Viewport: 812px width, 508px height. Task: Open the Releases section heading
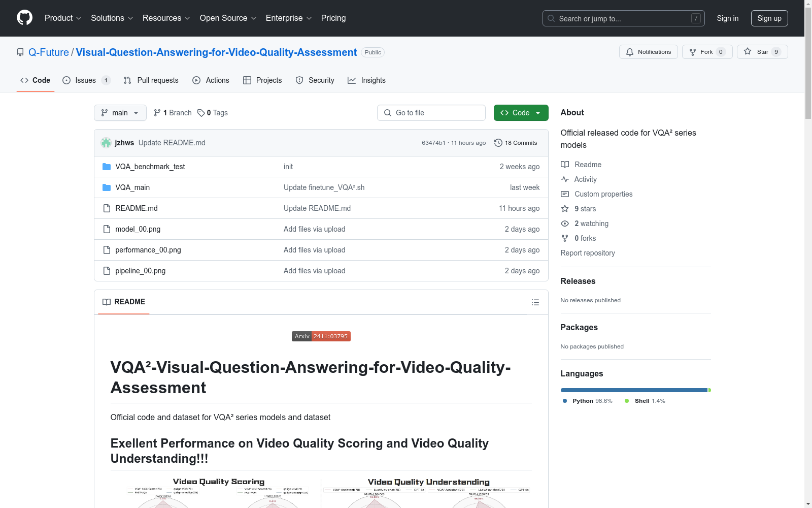click(x=578, y=281)
